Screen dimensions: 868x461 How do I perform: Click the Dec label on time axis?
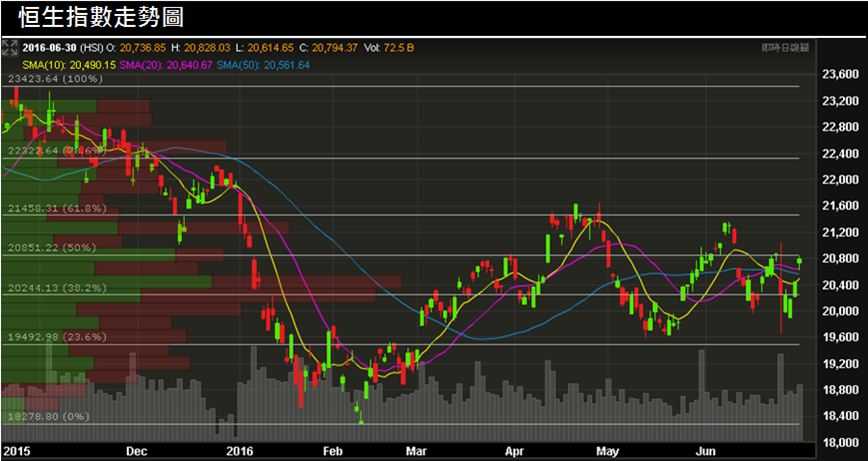pos(136,450)
